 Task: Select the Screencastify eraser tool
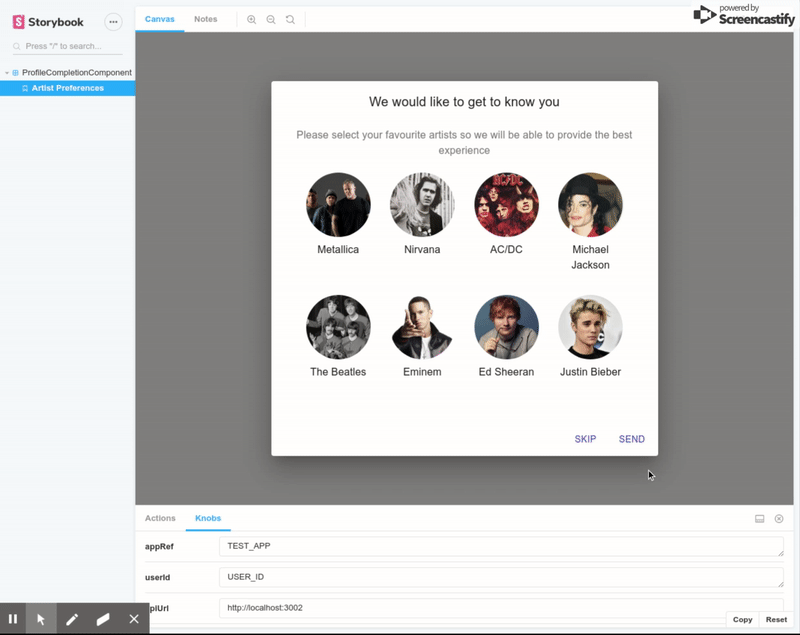[x=103, y=619]
